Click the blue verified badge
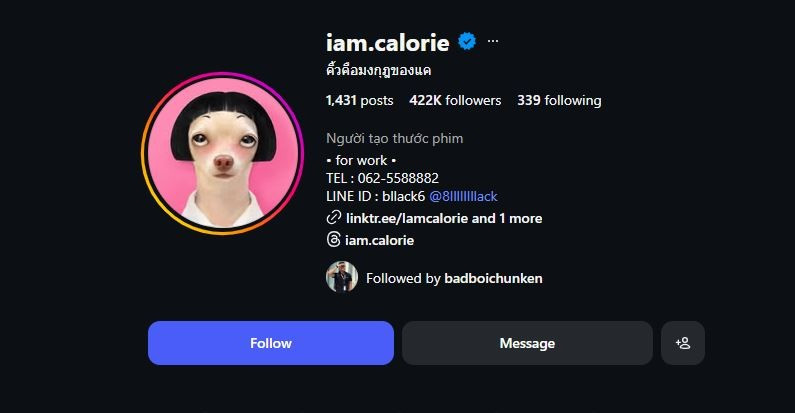This screenshot has width=795, height=413. (467, 42)
